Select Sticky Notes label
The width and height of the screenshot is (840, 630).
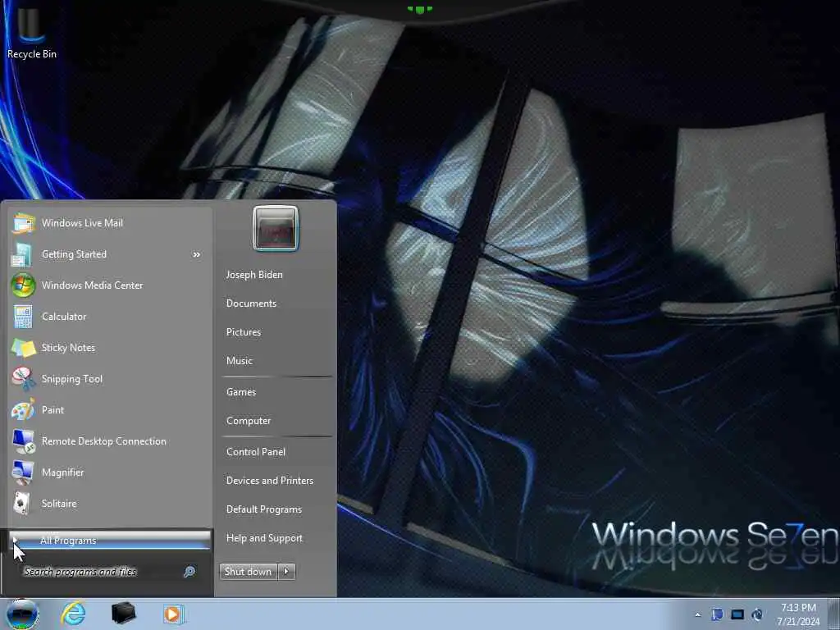click(x=69, y=348)
